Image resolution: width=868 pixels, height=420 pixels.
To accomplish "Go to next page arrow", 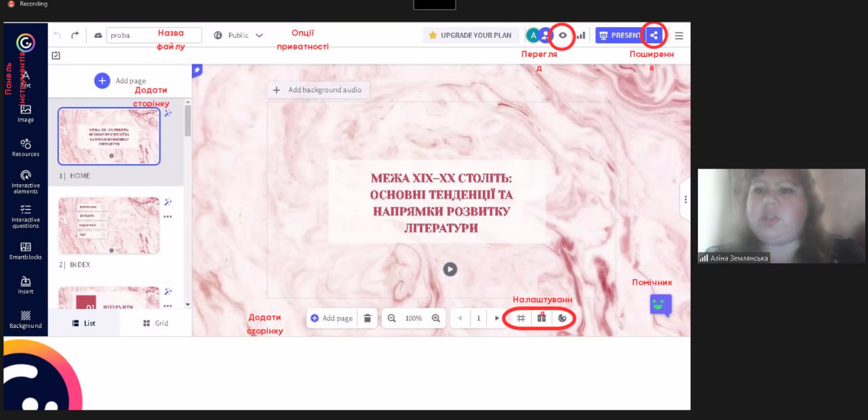I will tap(497, 318).
